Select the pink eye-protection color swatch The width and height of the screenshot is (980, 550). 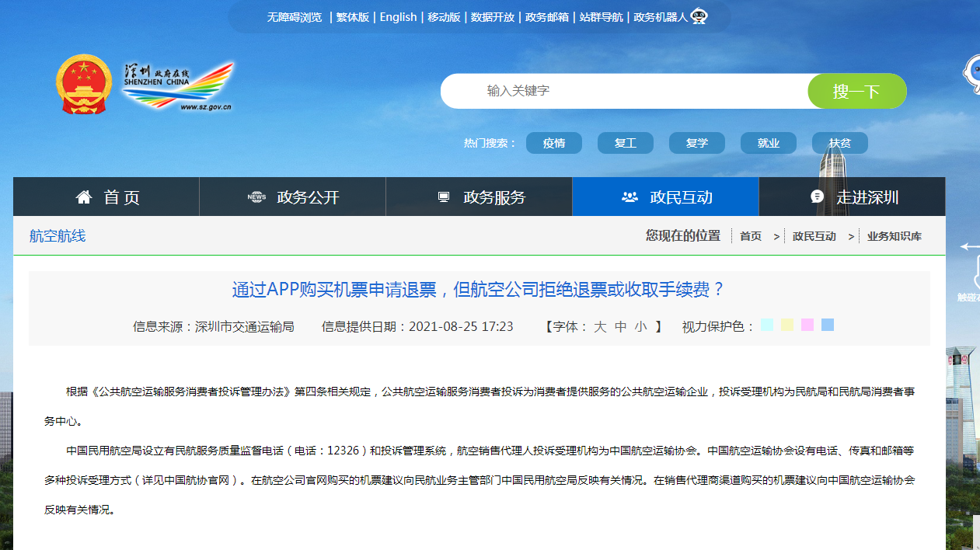click(x=807, y=325)
